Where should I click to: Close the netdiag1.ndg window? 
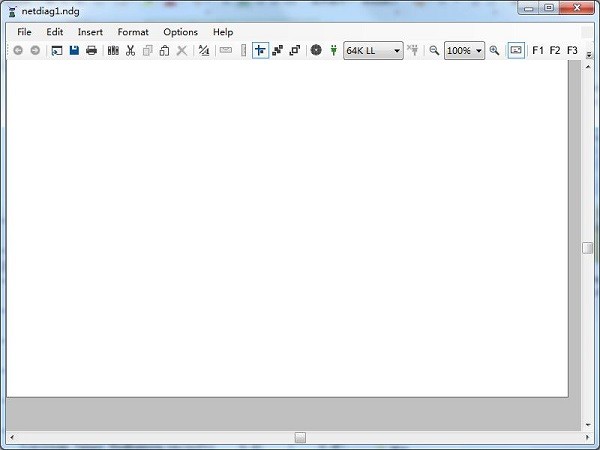(x=577, y=8)
